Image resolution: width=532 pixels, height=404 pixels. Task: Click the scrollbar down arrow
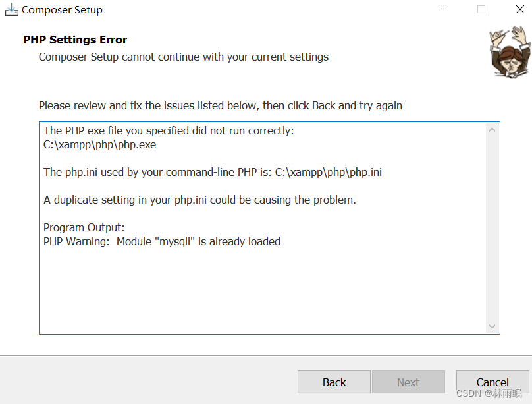pyautogui.click(x=492, y=326)
